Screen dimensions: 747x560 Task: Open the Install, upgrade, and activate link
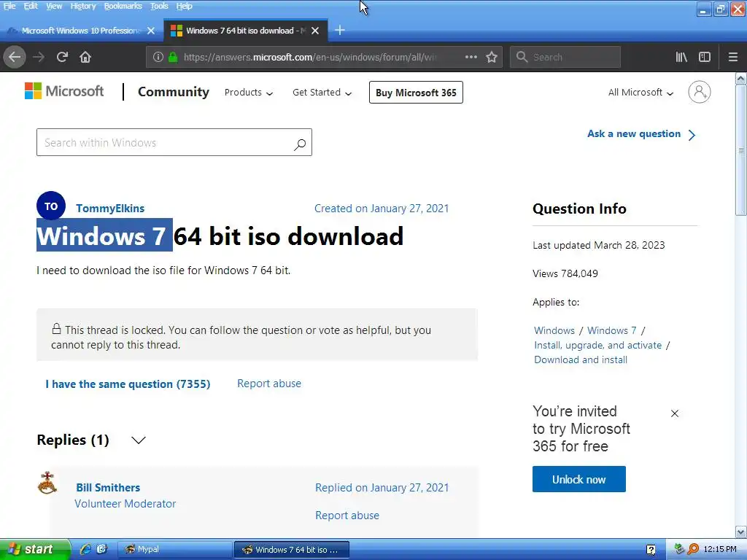tap(598, 345)
